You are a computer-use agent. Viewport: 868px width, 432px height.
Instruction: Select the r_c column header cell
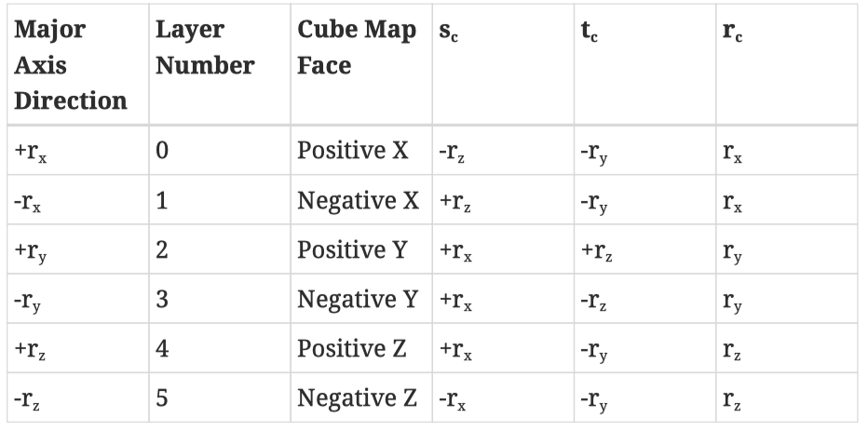tap(734, 31)
